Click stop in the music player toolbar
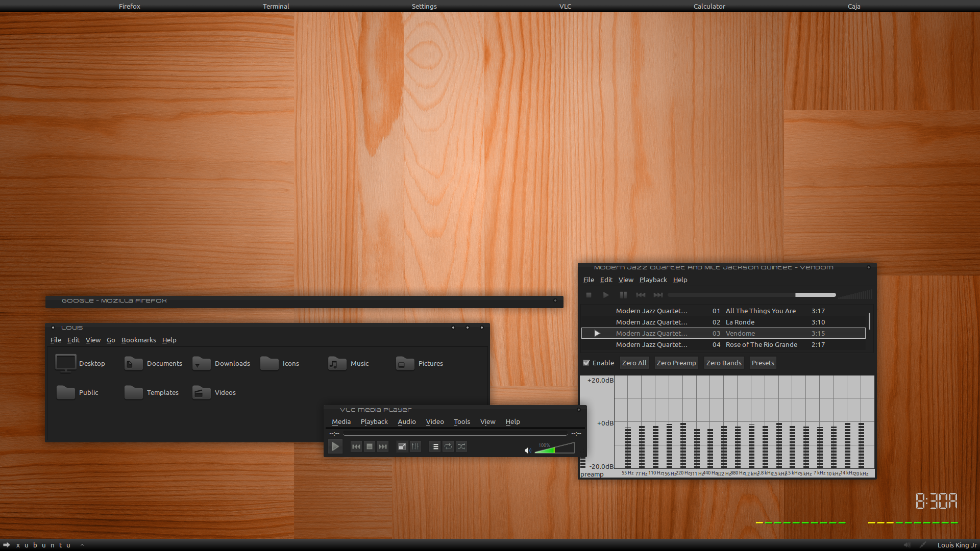 tap(589, 295)
